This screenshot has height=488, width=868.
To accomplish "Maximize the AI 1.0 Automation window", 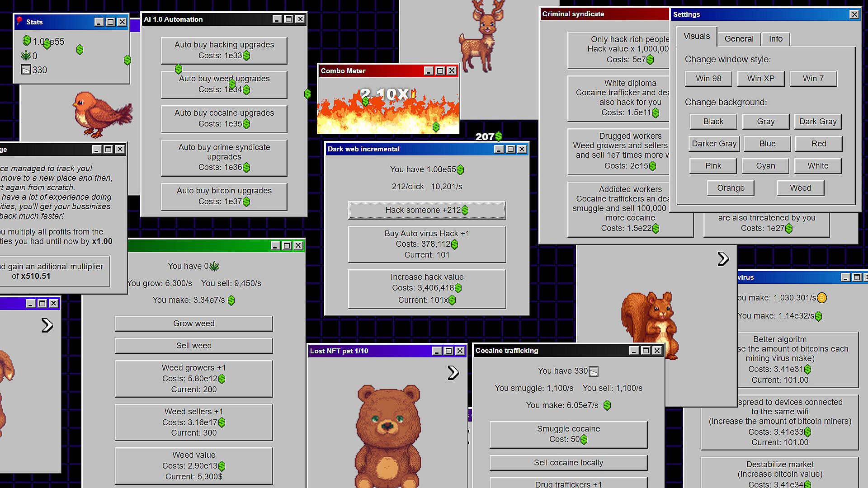I will point(288,19).
